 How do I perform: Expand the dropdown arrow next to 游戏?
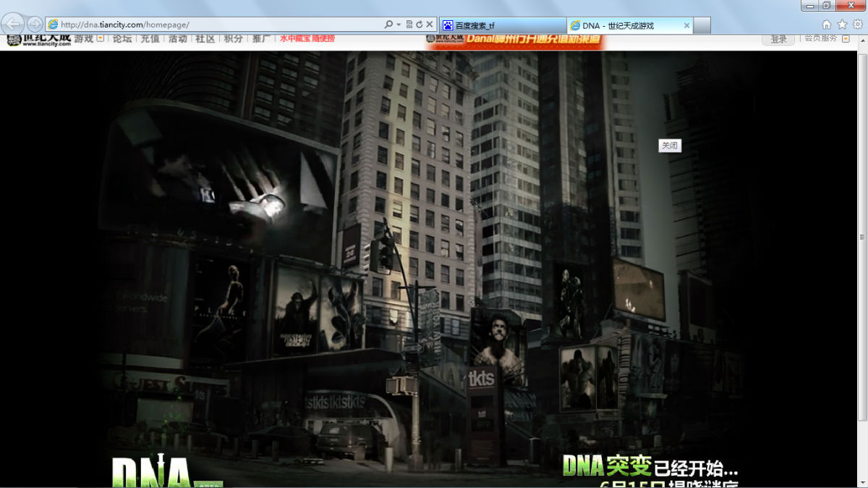click(x=101, y=38)
